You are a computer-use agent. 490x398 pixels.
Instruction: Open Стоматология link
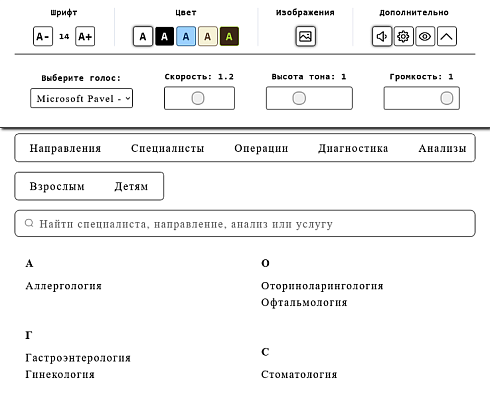coord(299,374)
